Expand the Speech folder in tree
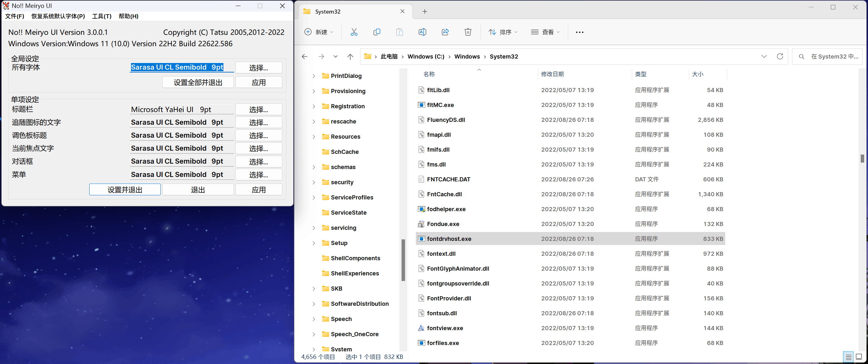Viewport: 868px width, 364px height. (x=314, y=319)
